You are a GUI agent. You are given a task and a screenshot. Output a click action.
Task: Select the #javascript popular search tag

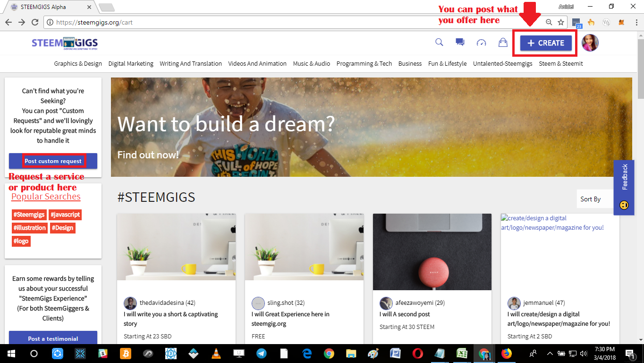click(65, 215)
